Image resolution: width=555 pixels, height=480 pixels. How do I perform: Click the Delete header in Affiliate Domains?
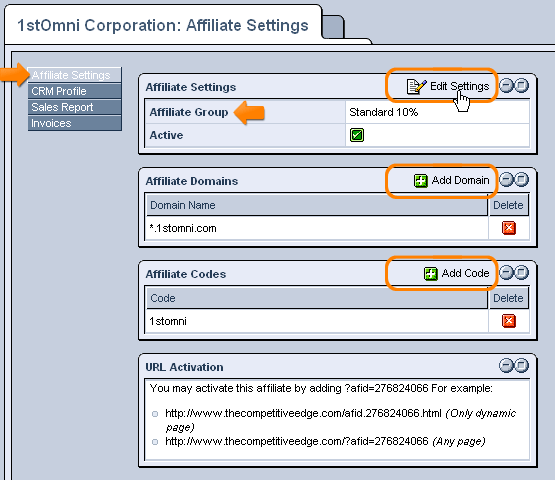[x=508, y=205]
